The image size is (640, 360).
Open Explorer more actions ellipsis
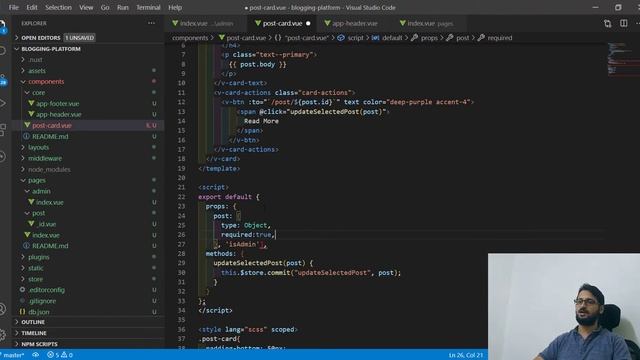tap(151, 23)
